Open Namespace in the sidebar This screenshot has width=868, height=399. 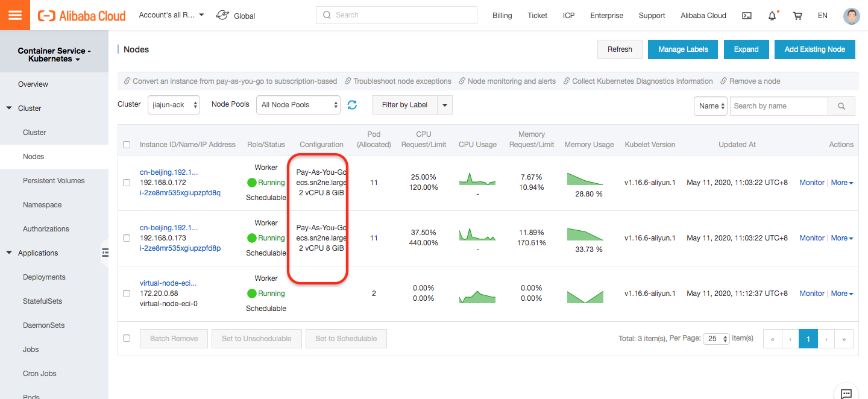42,205
